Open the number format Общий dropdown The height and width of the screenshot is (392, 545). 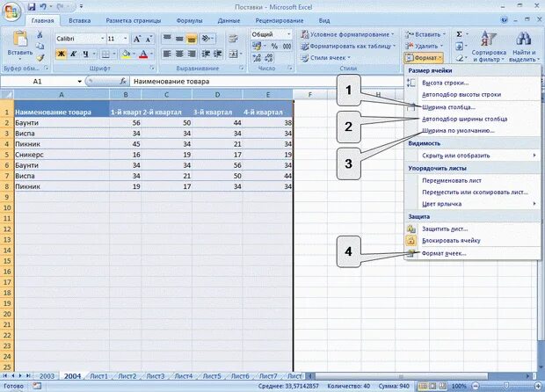288,34
